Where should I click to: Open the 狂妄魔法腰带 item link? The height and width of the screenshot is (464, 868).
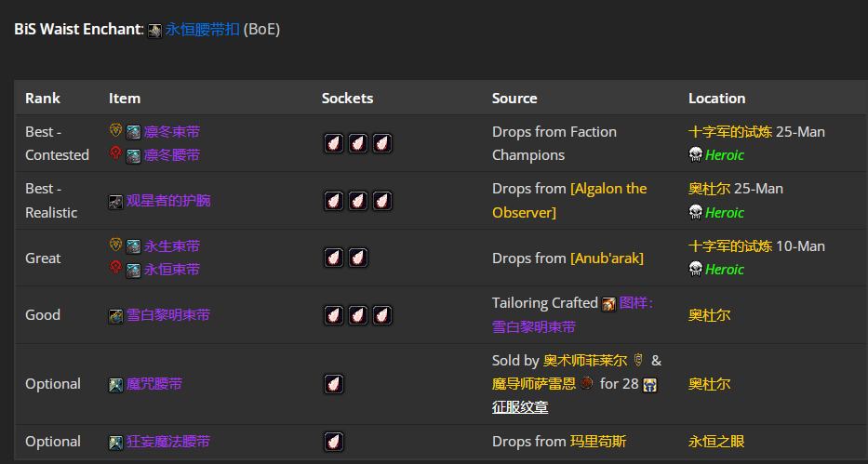tap(168, 442)
